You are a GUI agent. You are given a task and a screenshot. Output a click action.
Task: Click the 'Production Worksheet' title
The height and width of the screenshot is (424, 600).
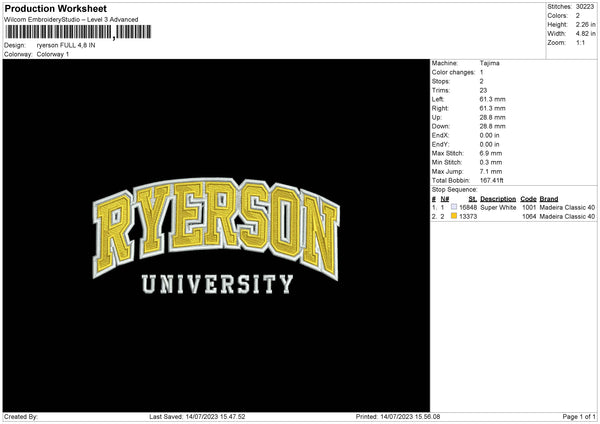click(55, 9)
